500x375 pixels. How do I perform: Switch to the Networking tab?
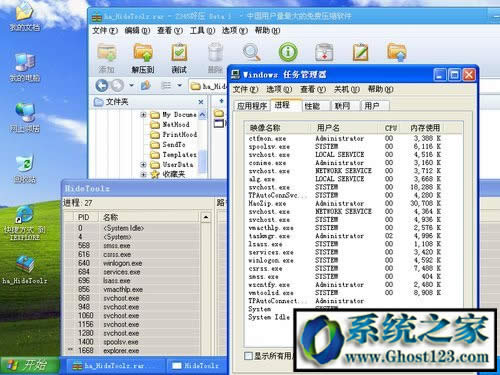345,106
